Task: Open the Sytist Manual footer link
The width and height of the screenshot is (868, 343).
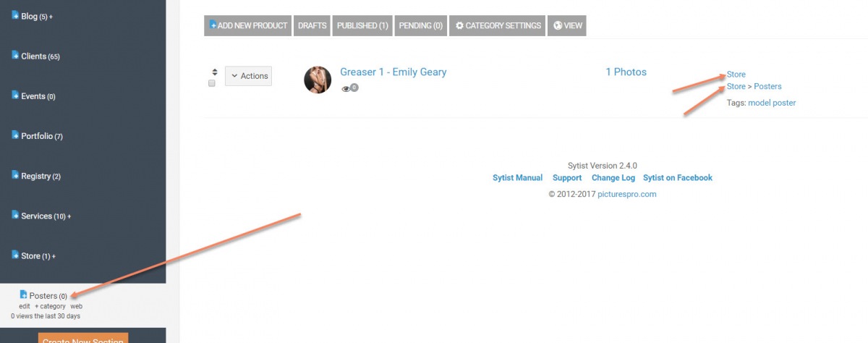Action: click(517, 178)
